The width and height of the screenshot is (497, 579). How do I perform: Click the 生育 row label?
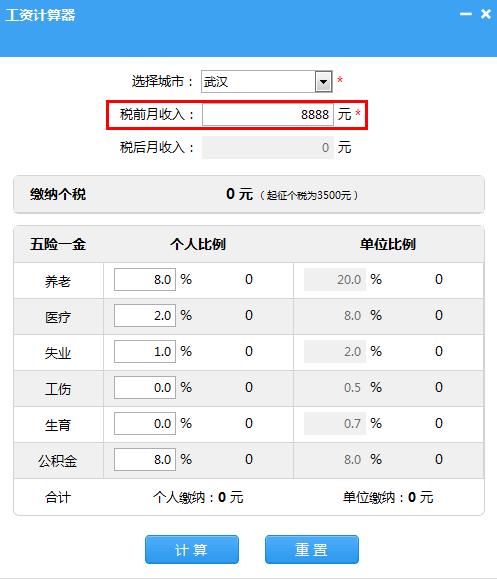pyautogui.click(x=58, y=425)
